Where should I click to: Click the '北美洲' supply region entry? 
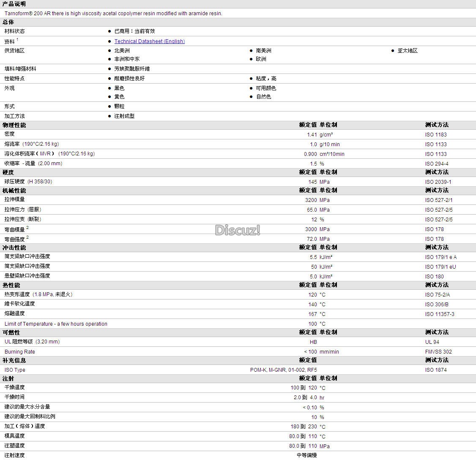pyautogui.click(x=122, y=51)
